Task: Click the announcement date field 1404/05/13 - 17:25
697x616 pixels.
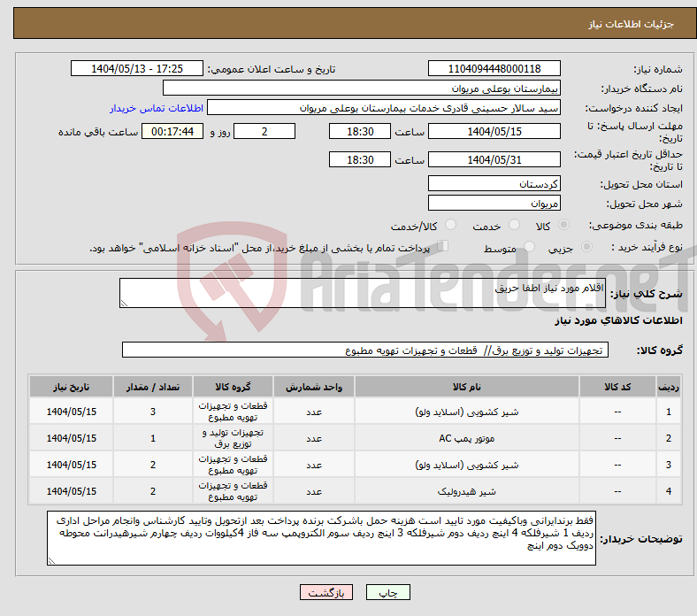Action: pyautogui.click(x=137, y=68)
